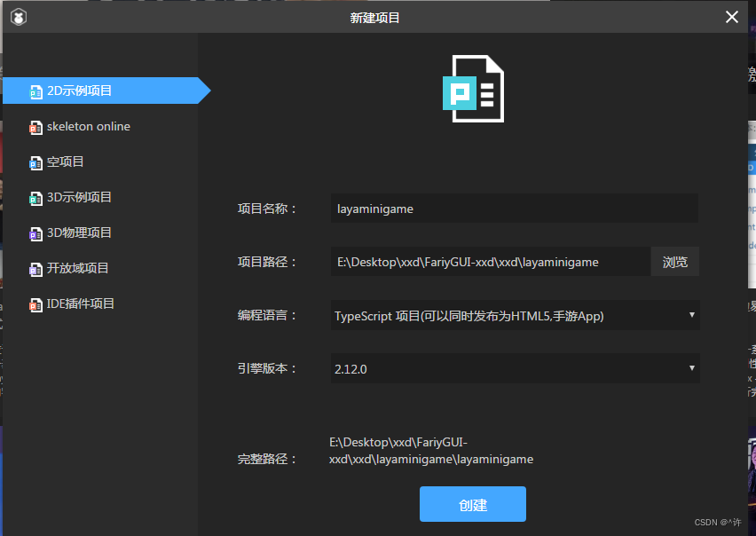The height and width of the screenshot is (536, 756).
Task: Choose the skeleton online template
Action: pyautogui.click(x=88, y=126)
